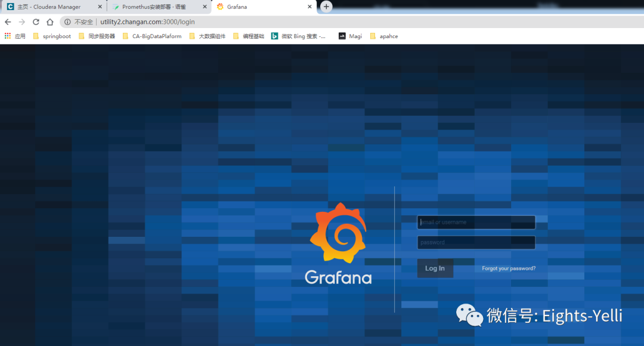Image resolution: width=644 pixels, height=346 pixels.
Task: Open the 微软 Bing 搜索 bookmark
Action: pyautogui.click(x=299, y=36)
